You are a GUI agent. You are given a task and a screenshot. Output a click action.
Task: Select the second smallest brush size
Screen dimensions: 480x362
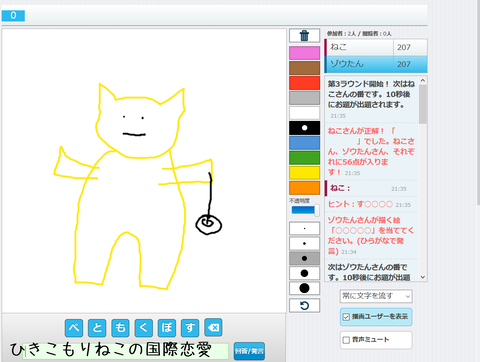(304, 244)
